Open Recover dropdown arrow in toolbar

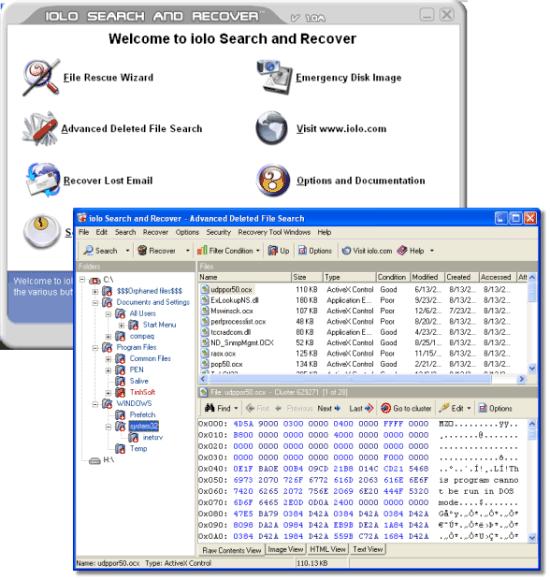pos(188,251)
